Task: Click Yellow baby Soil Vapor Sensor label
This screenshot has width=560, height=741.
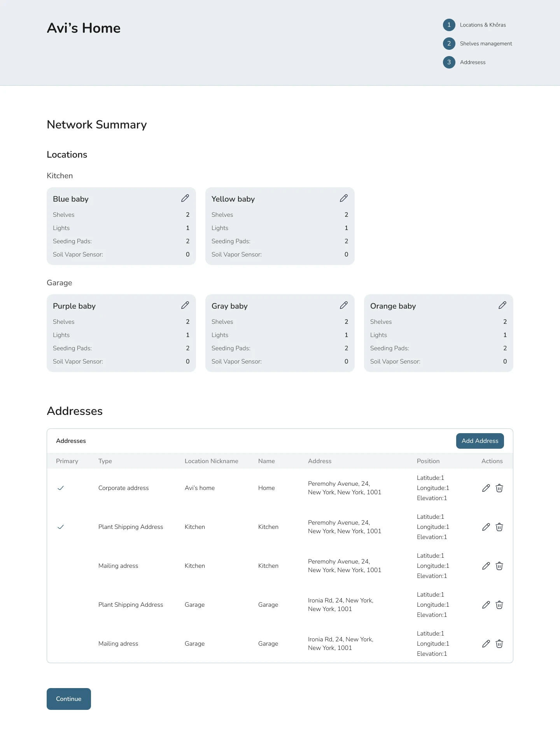Action: pyautogui.click(x=236, y=255)
